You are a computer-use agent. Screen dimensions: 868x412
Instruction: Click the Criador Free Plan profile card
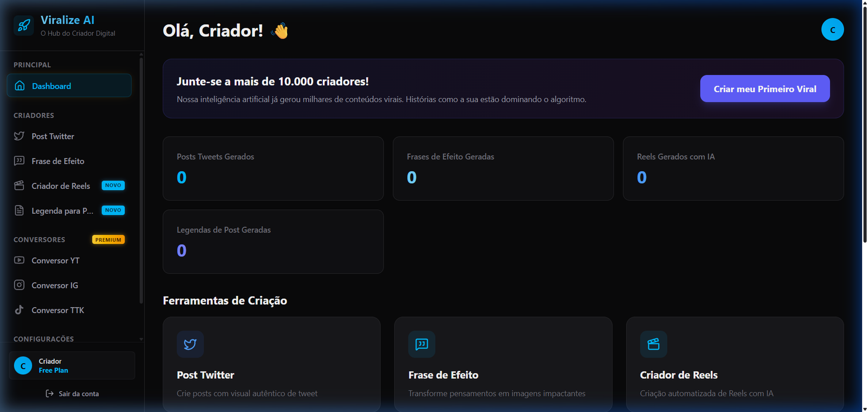(x=72, y=365)
